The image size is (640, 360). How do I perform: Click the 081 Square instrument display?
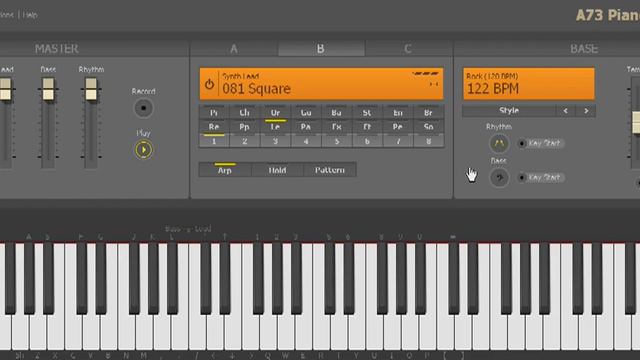coord(321,84)
